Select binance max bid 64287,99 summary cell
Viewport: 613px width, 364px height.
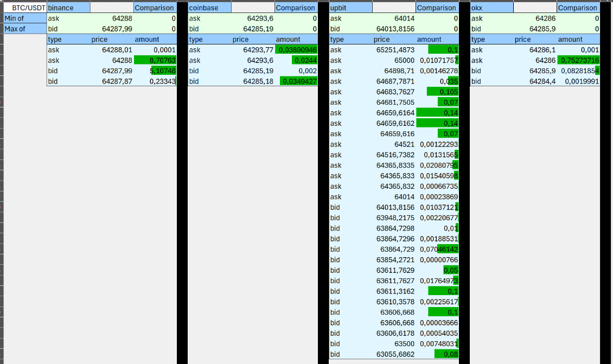click(112, 29)
